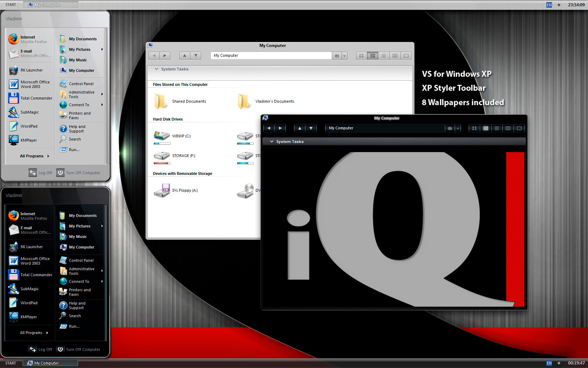Screen dimensions: 588x368
Task: Open Vladimir's Documents folder
Action: [x=266, y=101]
